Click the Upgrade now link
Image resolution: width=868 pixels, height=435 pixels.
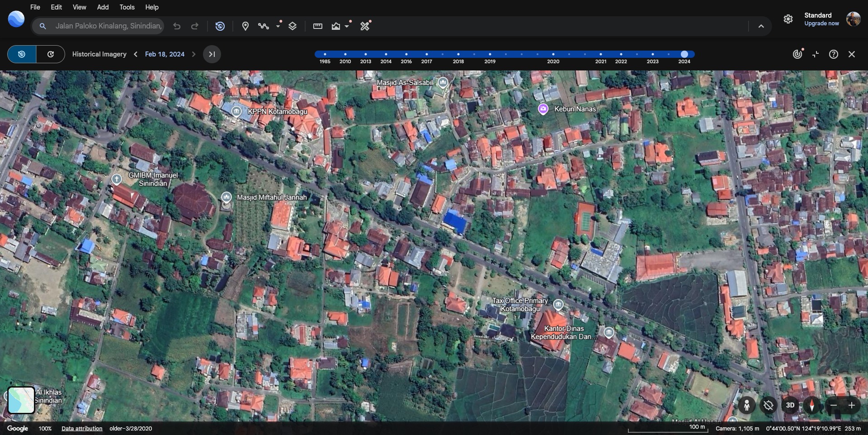[821, 23]
